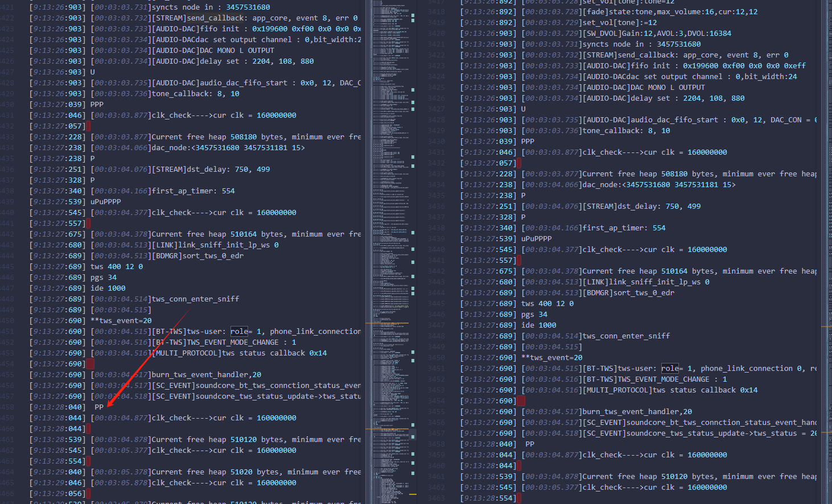Select '**tws_event=20' line in left pane

pyautogui.click(x=121, y=320)
